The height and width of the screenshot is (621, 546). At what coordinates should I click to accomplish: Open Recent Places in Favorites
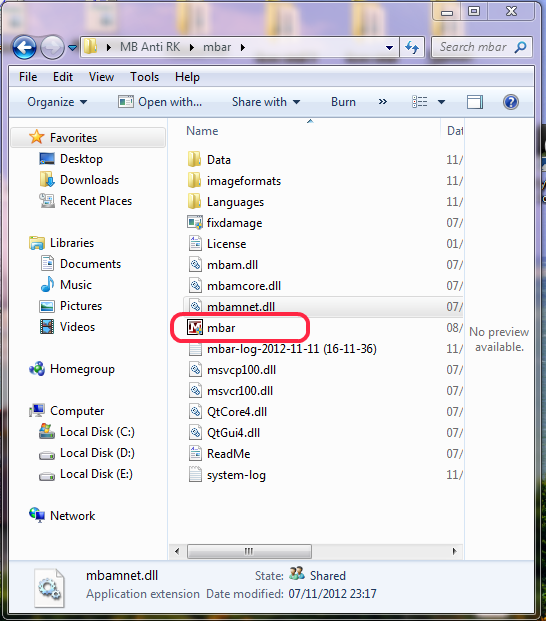click(96, 201)
